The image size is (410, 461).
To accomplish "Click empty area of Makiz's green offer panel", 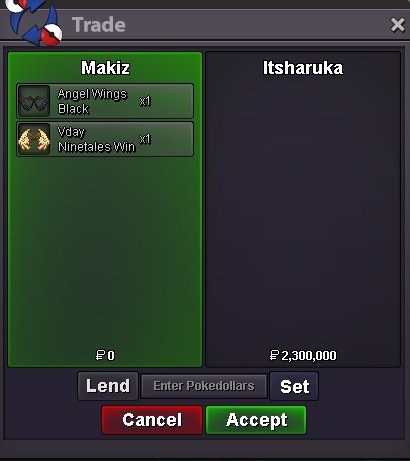I will coord(105,253).
